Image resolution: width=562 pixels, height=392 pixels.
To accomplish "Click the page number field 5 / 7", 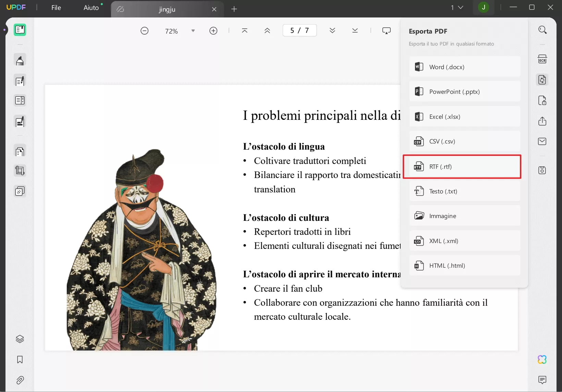I will [x=300, y=30].
